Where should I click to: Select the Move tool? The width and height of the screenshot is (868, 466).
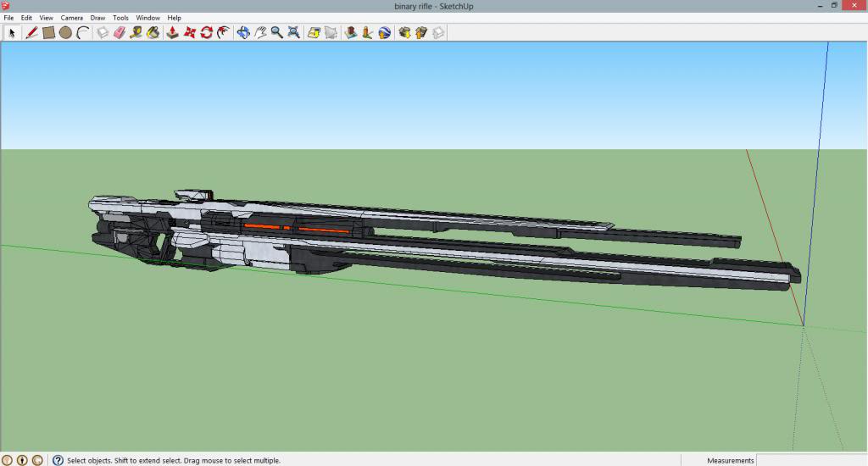190,33
